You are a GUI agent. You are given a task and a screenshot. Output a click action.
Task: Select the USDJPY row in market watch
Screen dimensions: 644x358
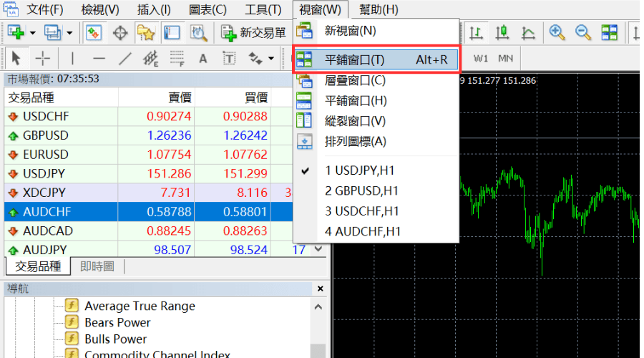148,173
